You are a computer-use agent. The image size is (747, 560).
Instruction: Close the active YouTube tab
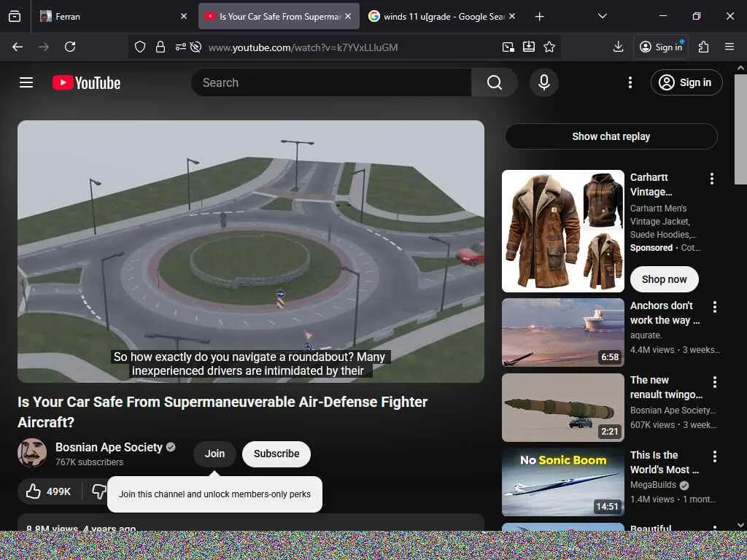348,17
